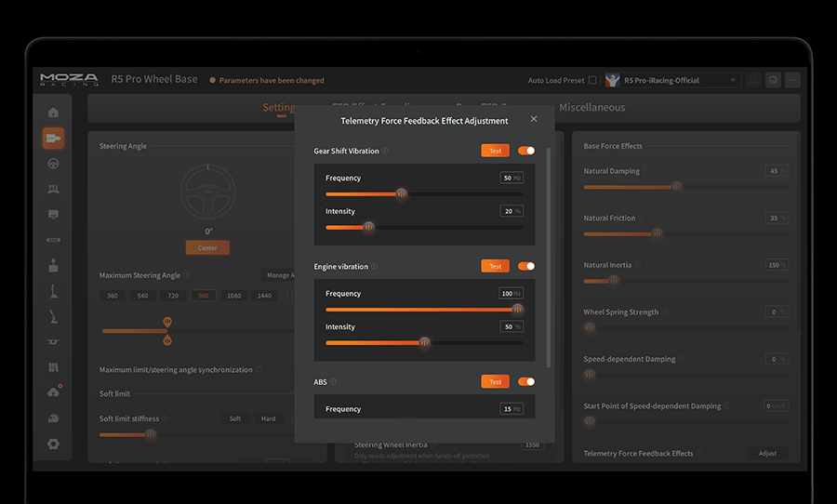
Task: Select the 540 steering angle preset
Action: (142, 296)
